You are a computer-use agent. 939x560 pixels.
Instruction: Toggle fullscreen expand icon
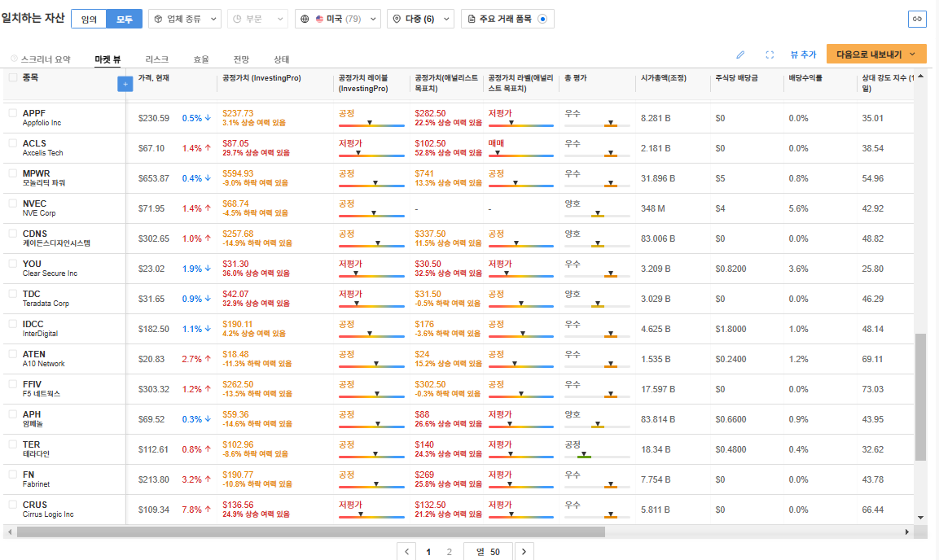pos(770,55)
